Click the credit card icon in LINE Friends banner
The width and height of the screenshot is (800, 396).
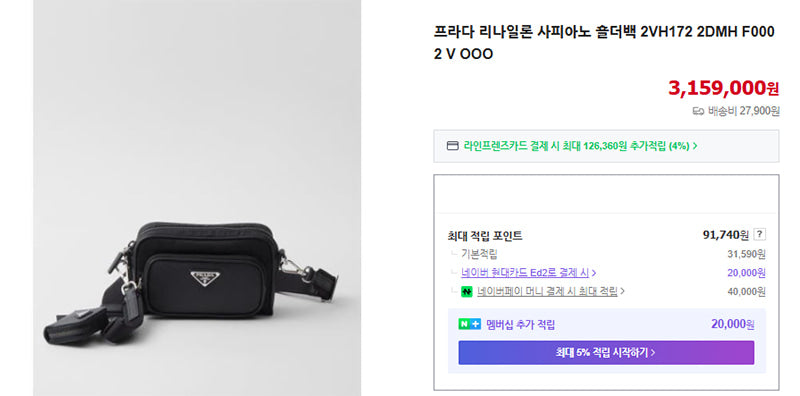(453, 146)
